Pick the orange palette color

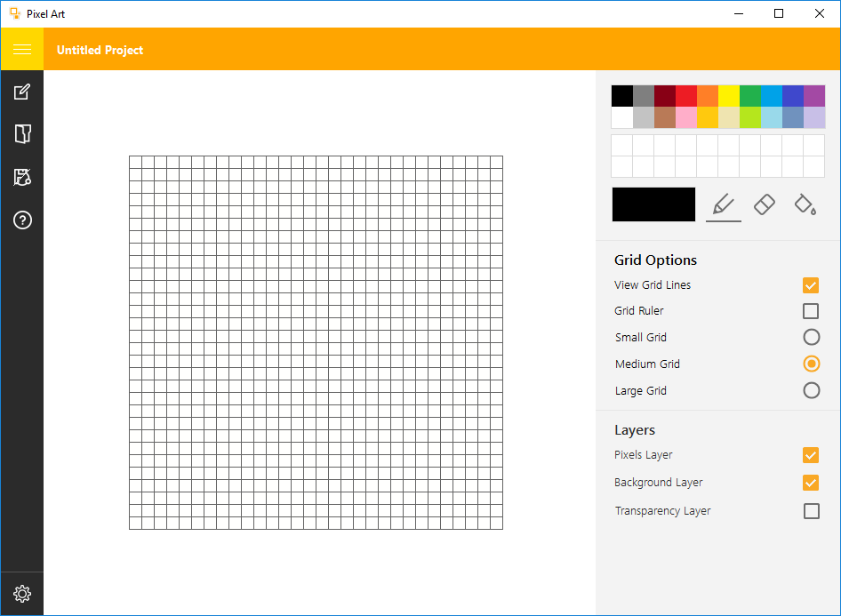coord(708,96)
